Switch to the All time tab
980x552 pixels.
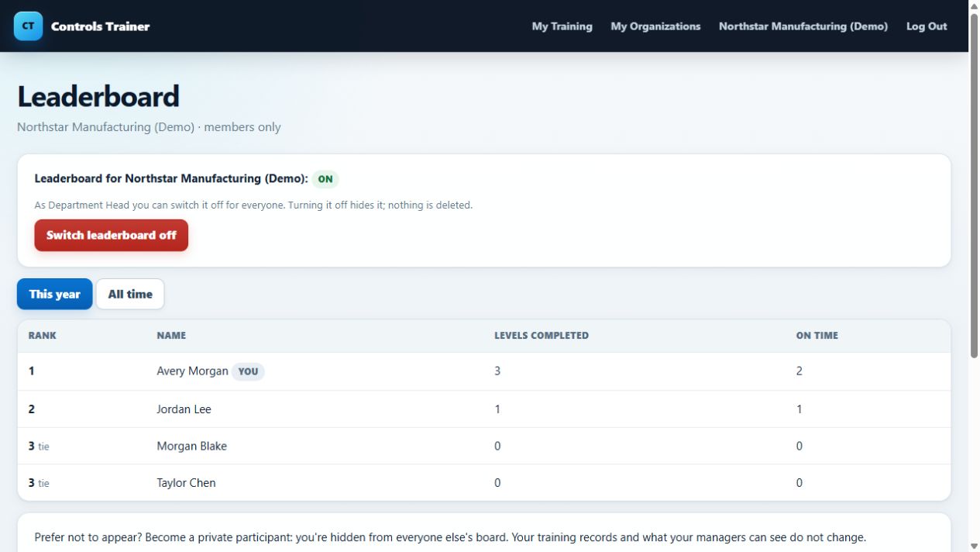[130, 294]
